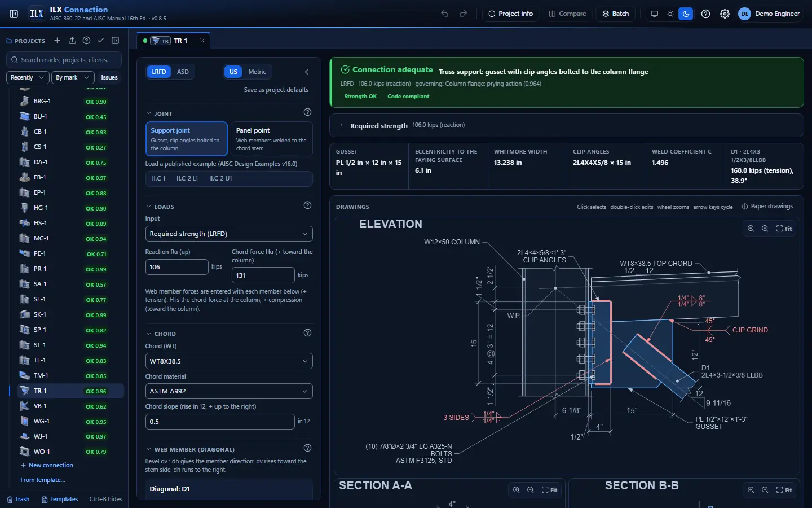Open the Demo Engineer account menu
This screenshot has width=812, height=508.
point(769,14)
